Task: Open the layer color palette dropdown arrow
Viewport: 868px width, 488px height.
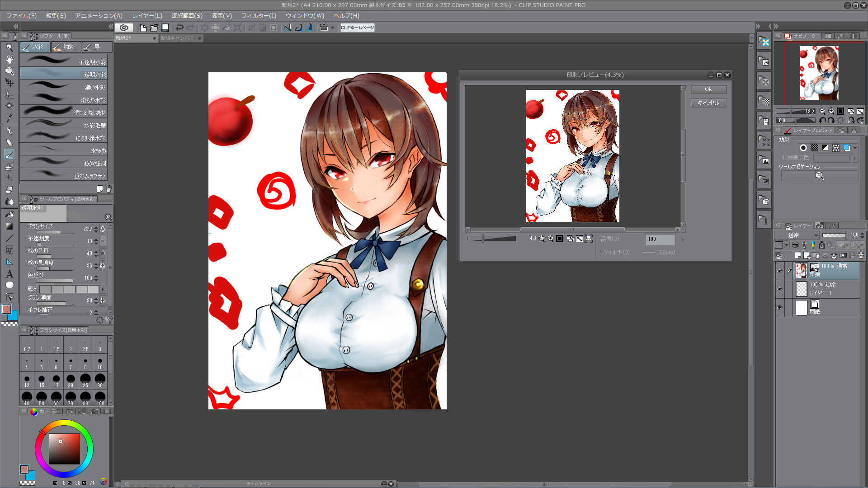Action: pos(787,245)
